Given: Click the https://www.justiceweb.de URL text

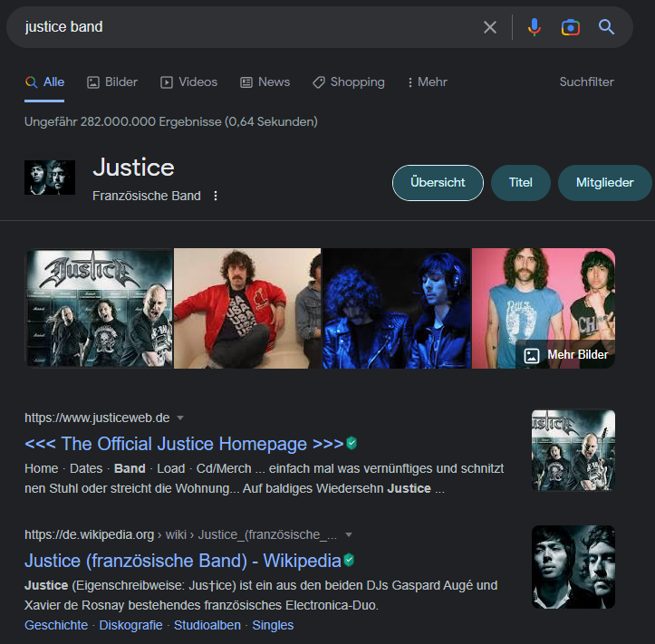Looking at the screenshot, I should click(x=97, y=418).
